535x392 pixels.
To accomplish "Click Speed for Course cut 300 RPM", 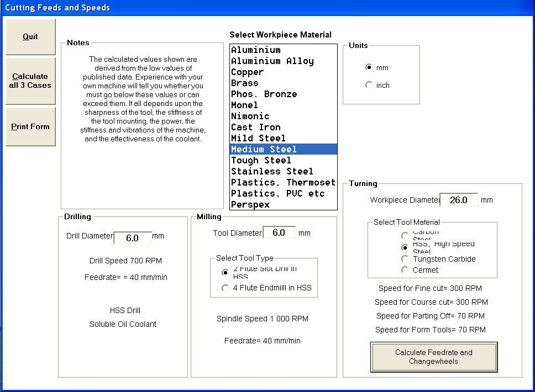I will click(431, 302).
